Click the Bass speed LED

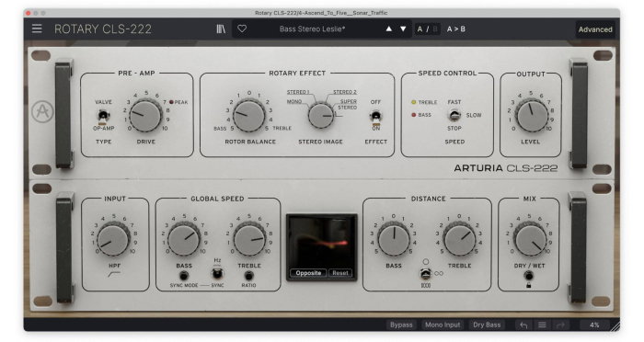tap(414, 115)
